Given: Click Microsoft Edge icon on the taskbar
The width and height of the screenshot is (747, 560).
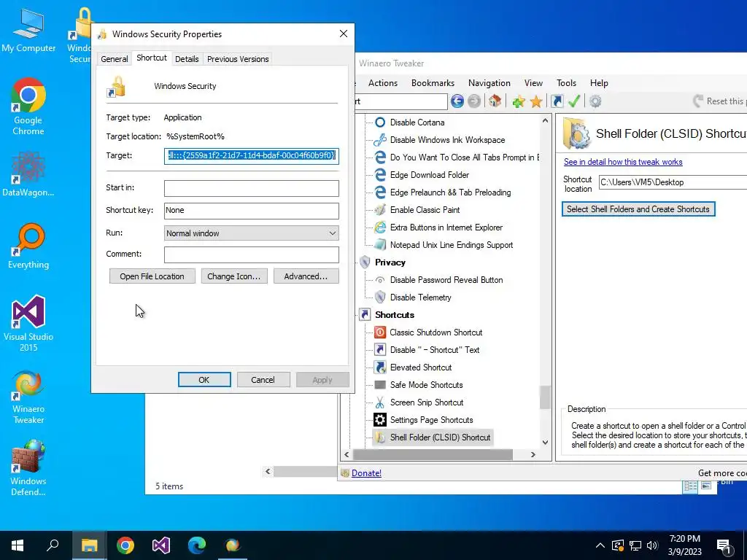Looking at the screenshot, I should point(197,545).
